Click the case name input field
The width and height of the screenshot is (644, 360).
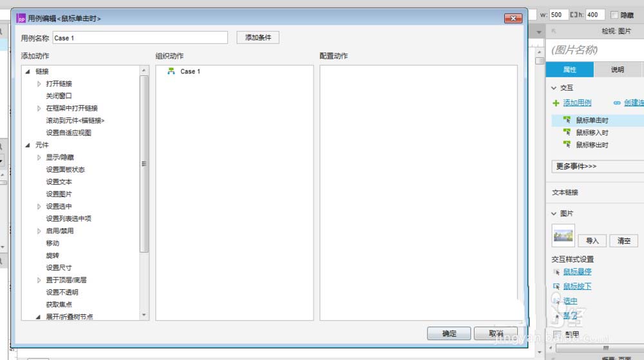pyautogui.click(x=140, y=38)
